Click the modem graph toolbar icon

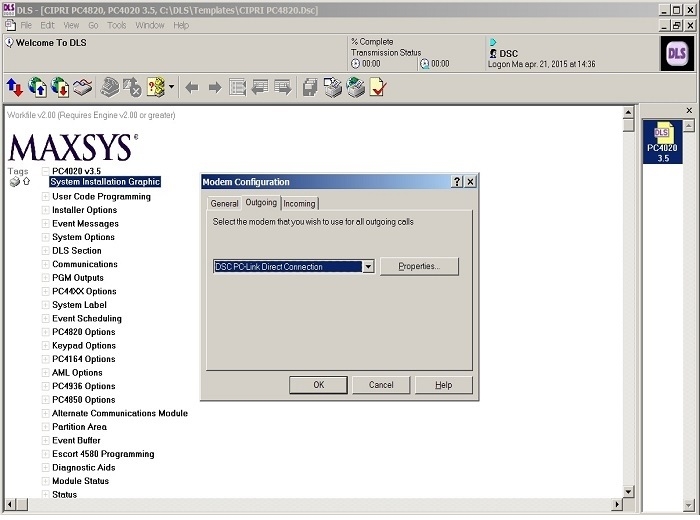pos(83,87)
